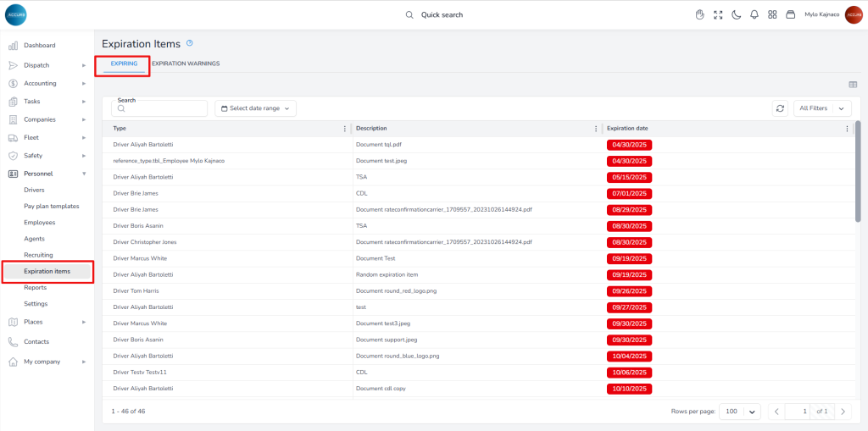The height and width of the screenshot is (431, 868).
Task: Click the help icon beside Expiration Items
Action: coord(190,43)
